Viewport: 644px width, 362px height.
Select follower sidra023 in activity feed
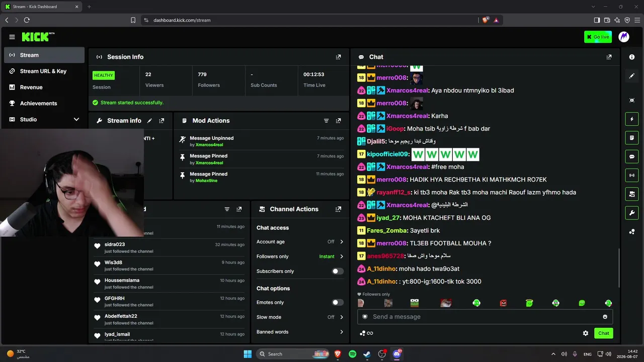tap(115, 244)
